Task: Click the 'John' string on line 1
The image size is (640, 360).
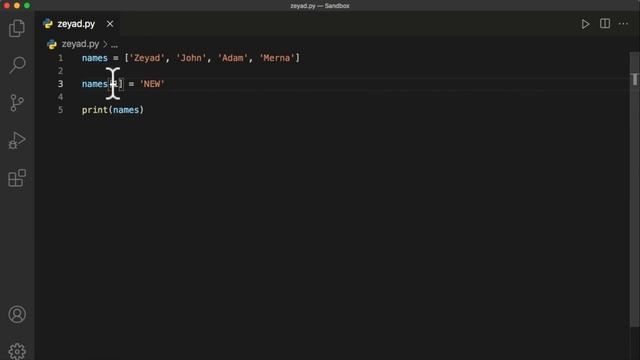Action: [191, 58]
